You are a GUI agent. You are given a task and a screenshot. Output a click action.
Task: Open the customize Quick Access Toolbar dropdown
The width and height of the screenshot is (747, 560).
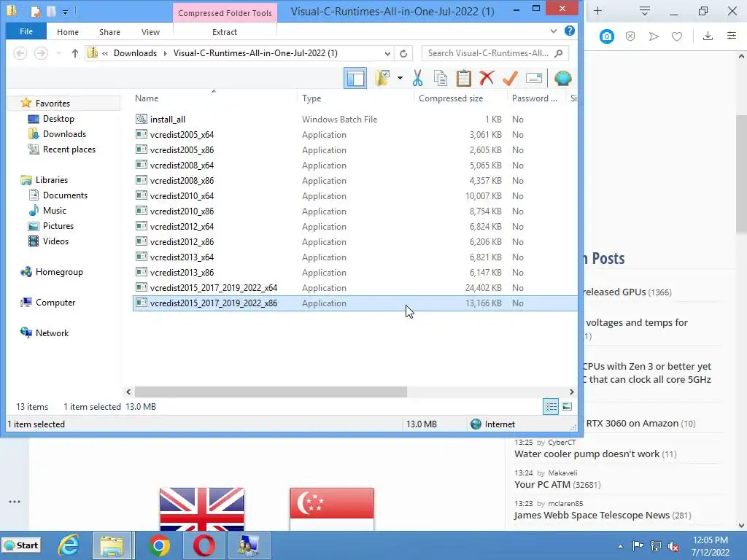coord(66,12)
